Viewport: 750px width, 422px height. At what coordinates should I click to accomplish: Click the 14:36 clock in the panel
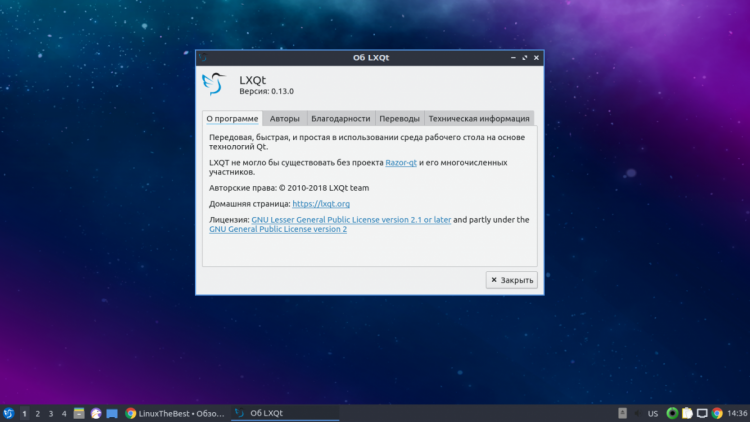[x=737, y=413]
